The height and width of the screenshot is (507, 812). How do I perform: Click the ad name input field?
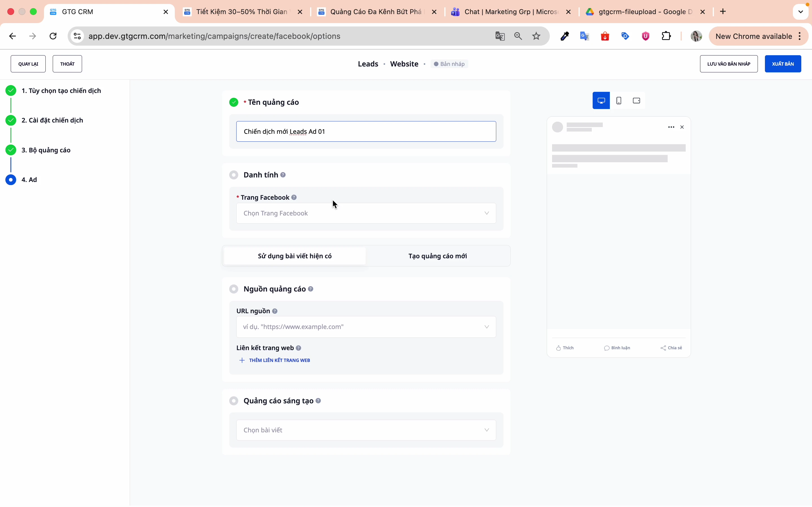click(366, 132)
